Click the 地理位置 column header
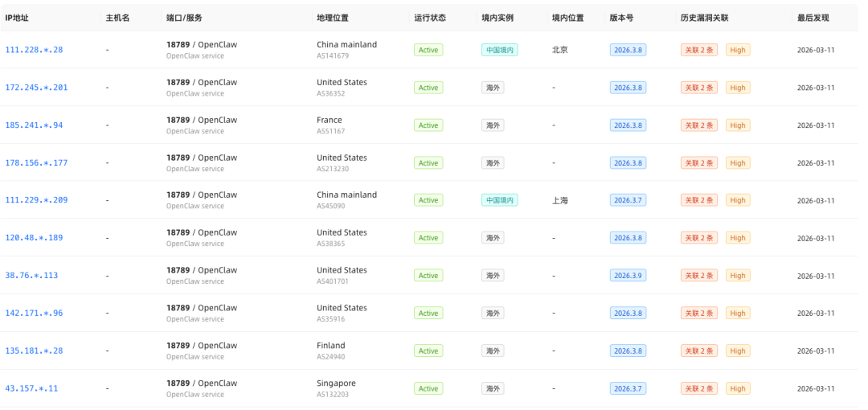Screen dimensions: 868x410 tap(332, 17)
